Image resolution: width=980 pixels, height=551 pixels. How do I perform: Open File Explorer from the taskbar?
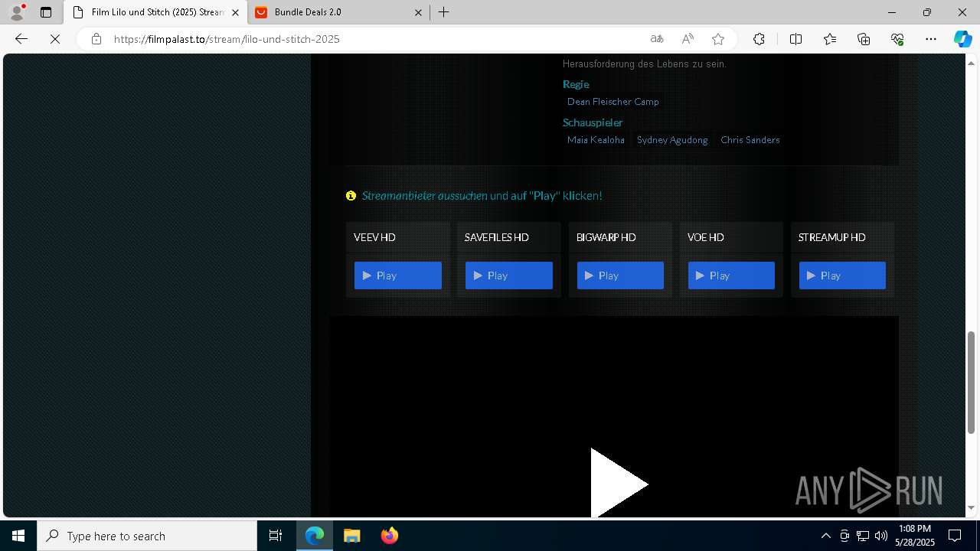click(351, 536)
